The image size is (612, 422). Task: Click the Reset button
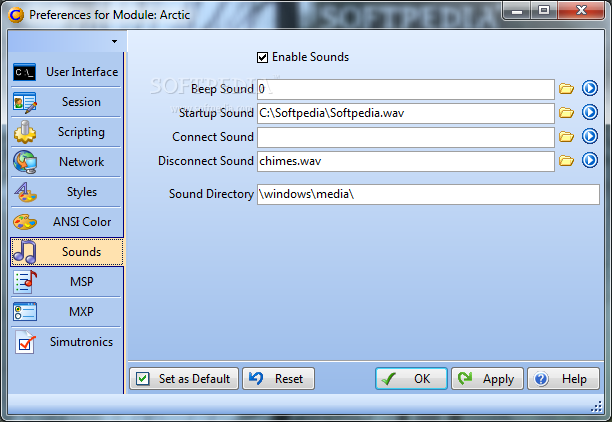tap(278, 379)
